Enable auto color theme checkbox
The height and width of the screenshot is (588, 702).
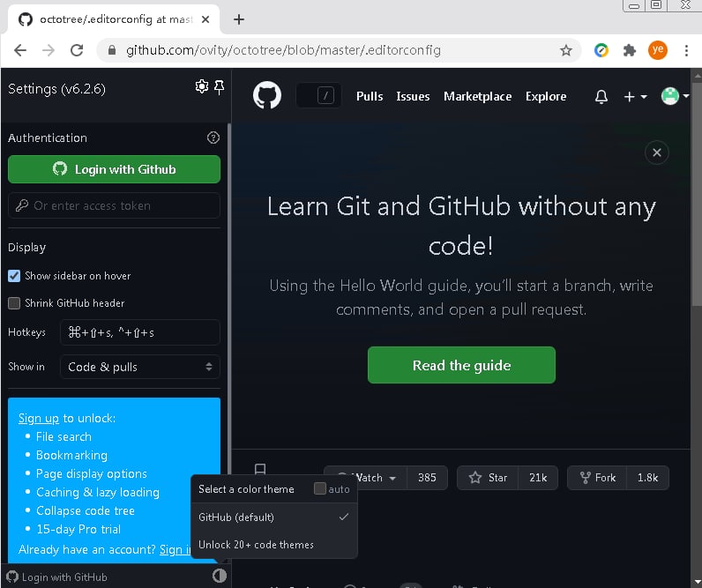[x=319, y=488]
